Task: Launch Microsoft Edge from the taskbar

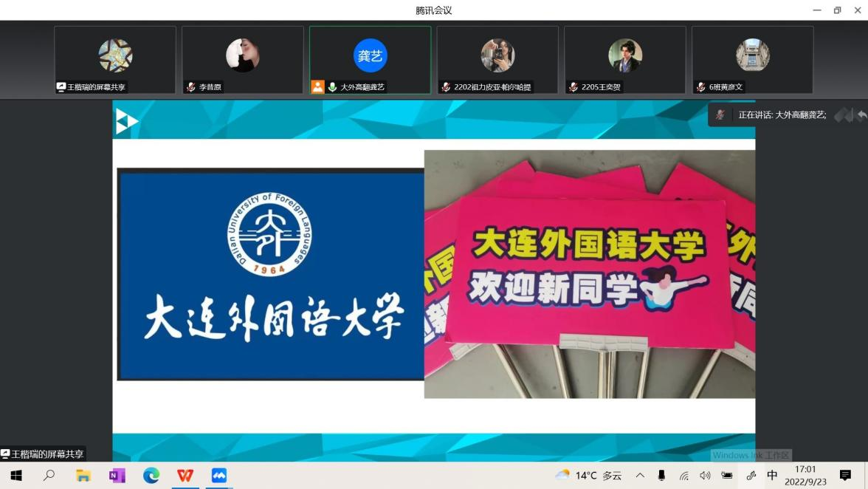Action: tap(151, 476)
